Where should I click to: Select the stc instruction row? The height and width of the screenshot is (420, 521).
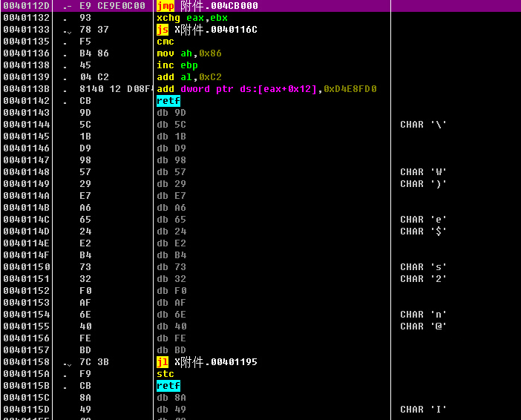166,374
